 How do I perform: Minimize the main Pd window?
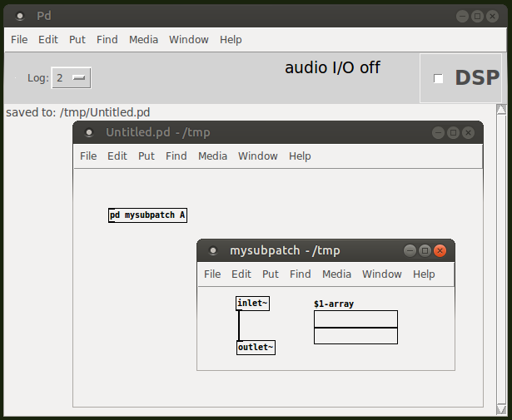click(462, 16)
